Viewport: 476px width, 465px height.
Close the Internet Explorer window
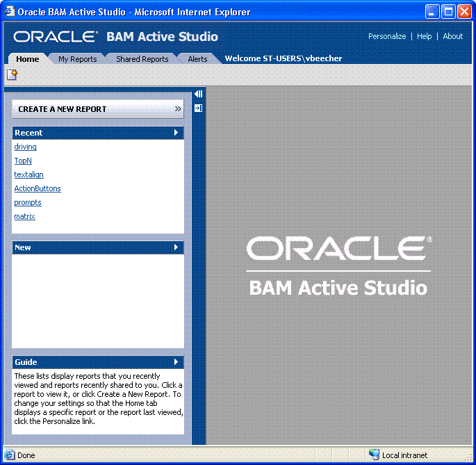[464, 12]
